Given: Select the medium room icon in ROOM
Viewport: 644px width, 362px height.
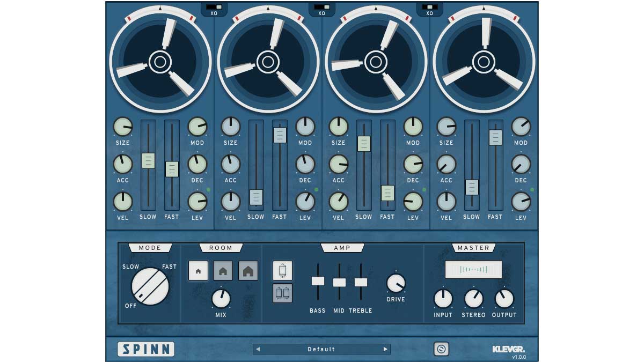Looking at the screenshot, I should [223, 271].
